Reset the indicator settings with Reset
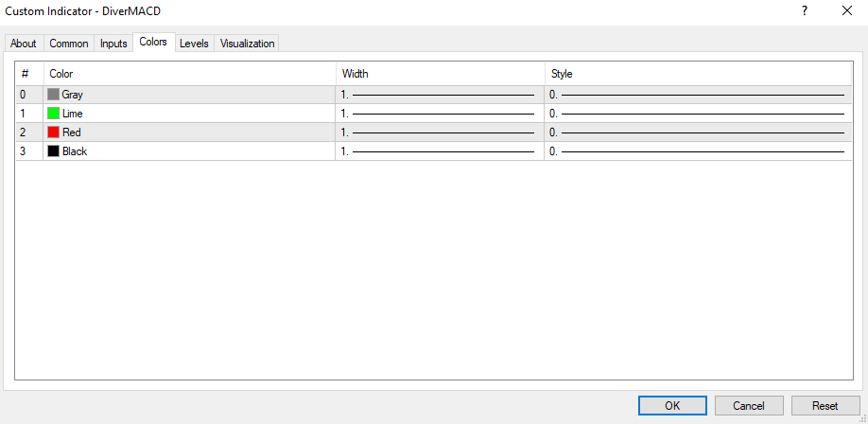The height and width of the screenshot is (424, 868). coord(825,406)
